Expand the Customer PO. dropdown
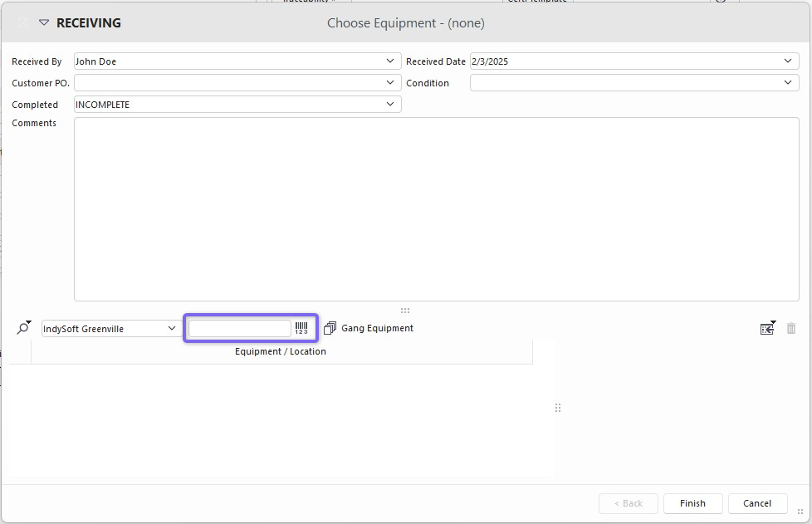Image resolution: width=812 pixels, height=524 pixels. click(x=391, y=83)
